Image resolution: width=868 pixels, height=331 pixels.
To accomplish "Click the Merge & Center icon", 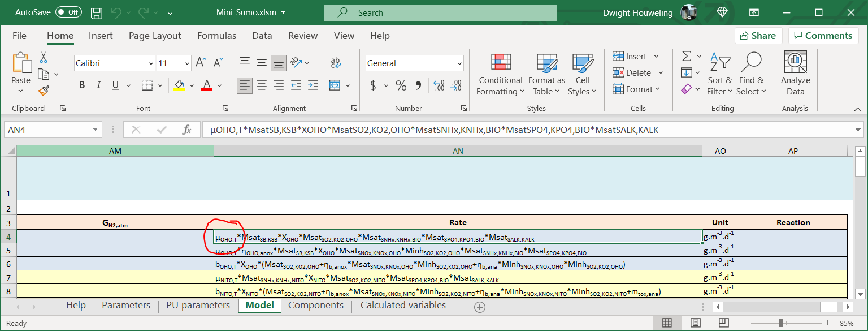I will click(335, 85).
